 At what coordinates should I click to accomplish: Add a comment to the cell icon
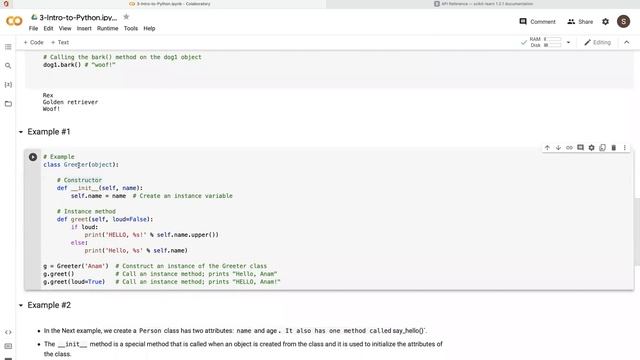pyautogui.click(x=580, y=148)
